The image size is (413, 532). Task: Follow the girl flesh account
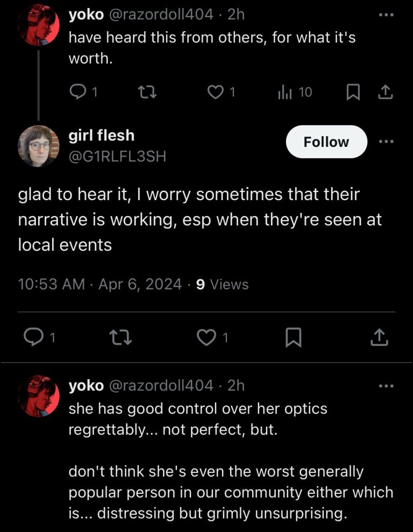326,141
